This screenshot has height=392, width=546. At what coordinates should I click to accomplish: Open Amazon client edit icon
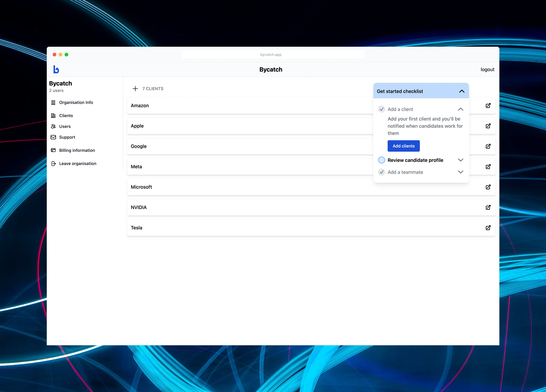tap(488, 105)
